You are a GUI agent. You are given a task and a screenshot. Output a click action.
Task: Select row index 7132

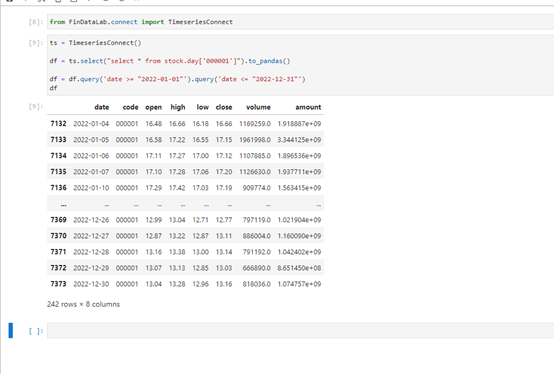pyautogui.click(x=58, y=124)
